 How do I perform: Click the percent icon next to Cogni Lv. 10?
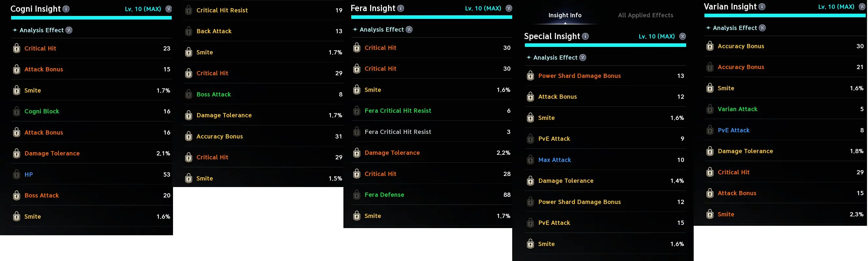tap(169, 9)
